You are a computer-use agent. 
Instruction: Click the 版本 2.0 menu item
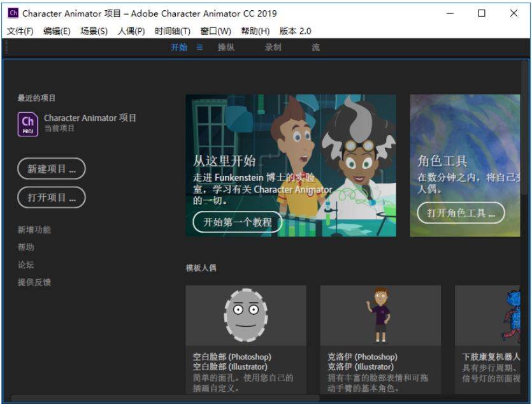coord(295,31)
